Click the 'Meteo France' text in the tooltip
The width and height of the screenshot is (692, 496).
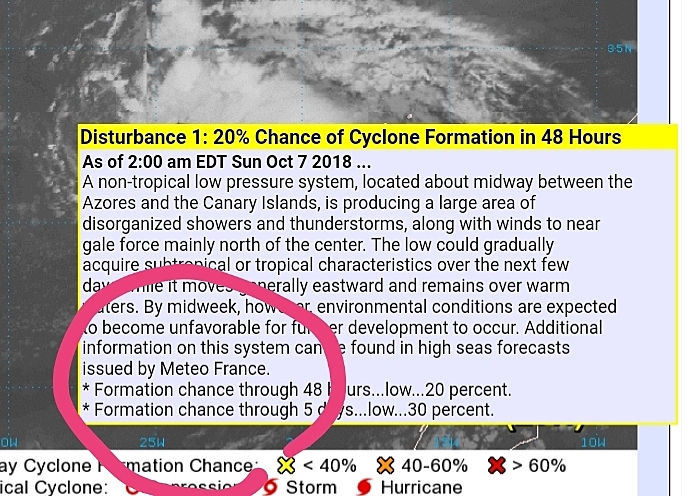coord(214,368)
